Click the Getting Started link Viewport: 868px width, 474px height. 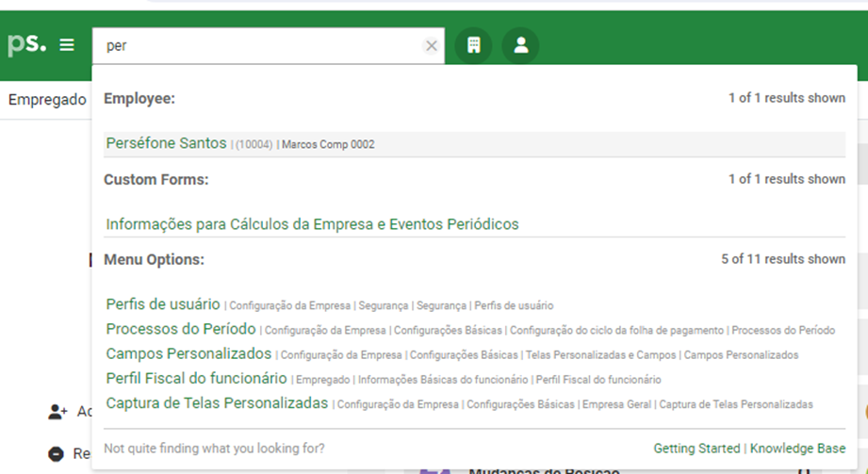pos(696,449)
